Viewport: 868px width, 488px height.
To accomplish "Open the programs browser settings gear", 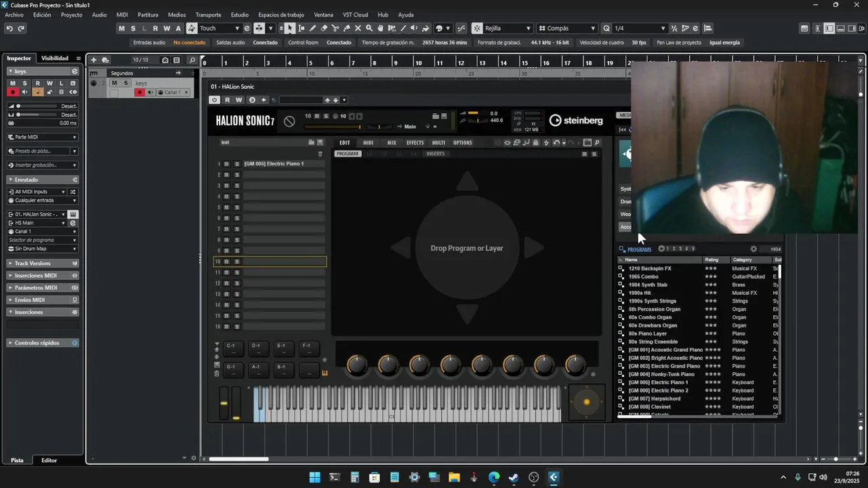I will [x=753, y=249].
